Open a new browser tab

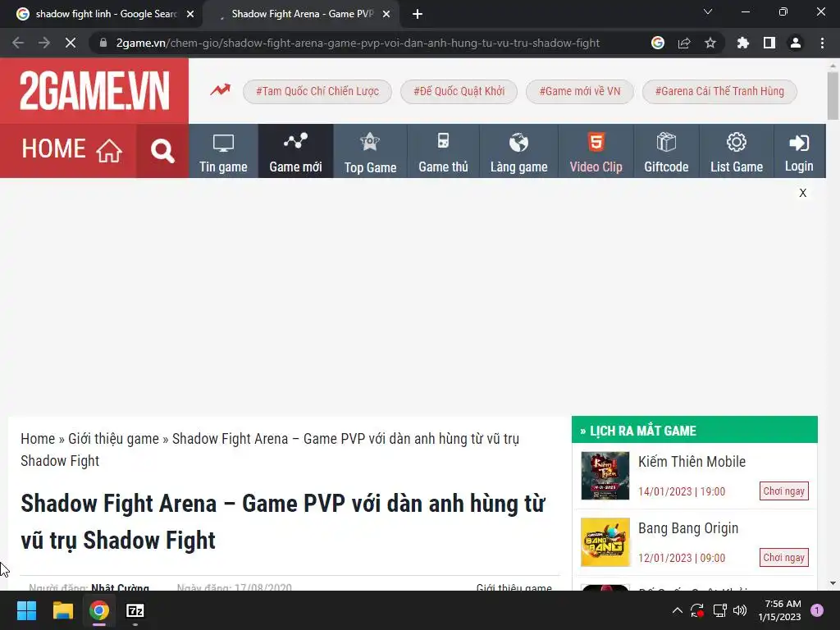click(x=418, y=15)
